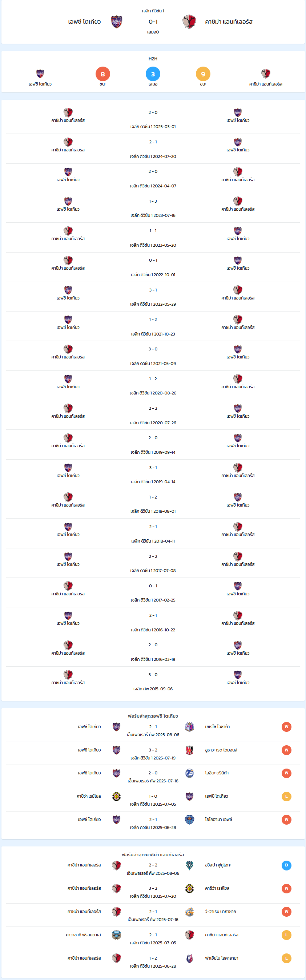Click Cerezo Osaka crest in FC Tokyo form
The image size is (306, 980).
(x=189, y=727)
